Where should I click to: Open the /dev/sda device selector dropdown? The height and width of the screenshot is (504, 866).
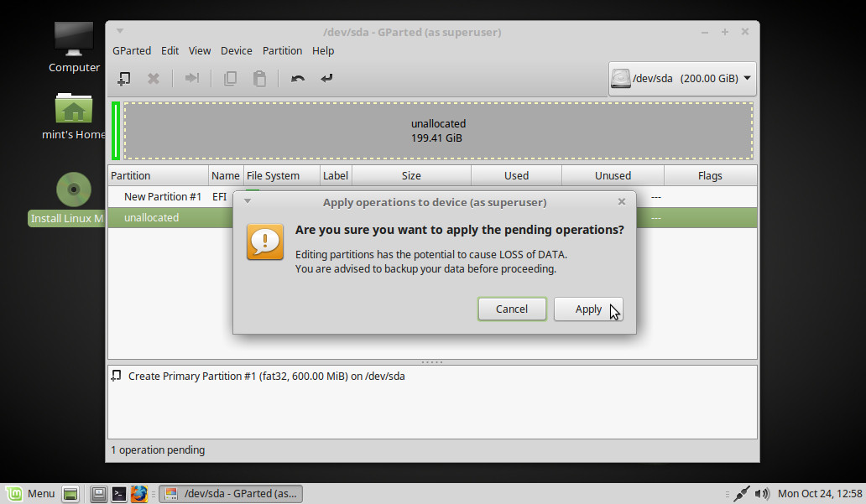(681, 79)
